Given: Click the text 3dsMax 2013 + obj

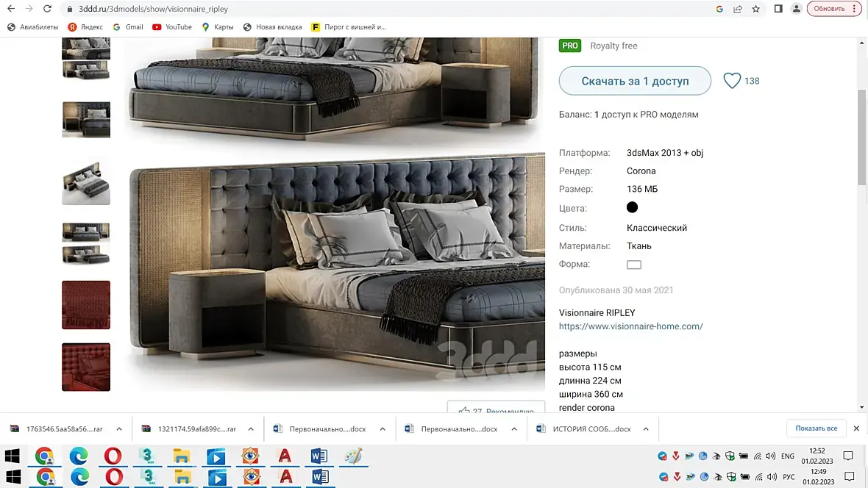Looking at the screenshot, I should click(665, 153).
